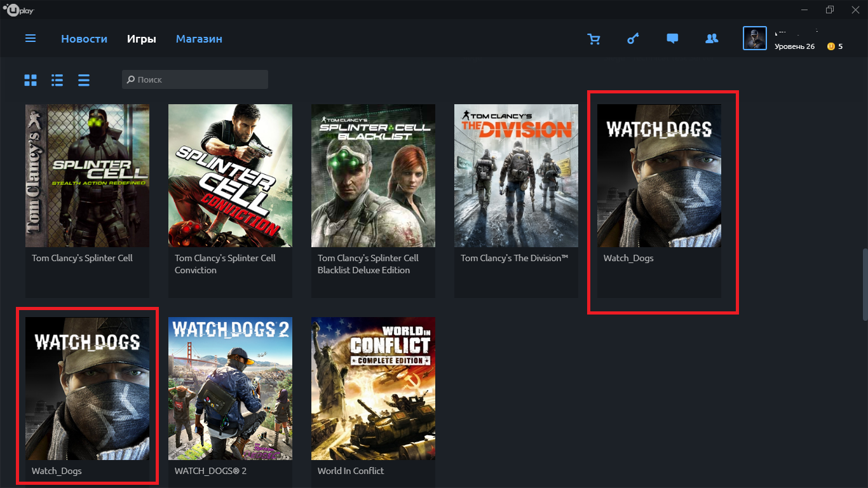Click the "World In Conflict" title text
The height and width of the screenshot is (488, 868).
[x=351, y=471]
